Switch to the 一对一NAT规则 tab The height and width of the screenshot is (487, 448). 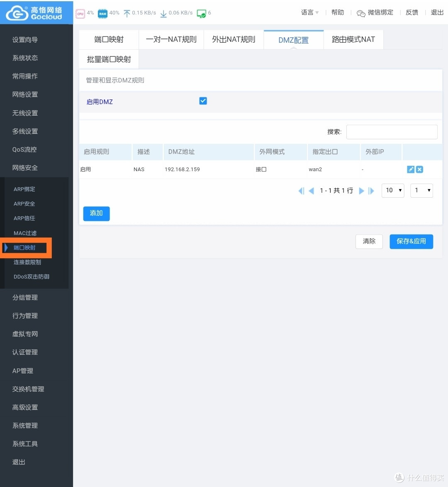point(171,39)
